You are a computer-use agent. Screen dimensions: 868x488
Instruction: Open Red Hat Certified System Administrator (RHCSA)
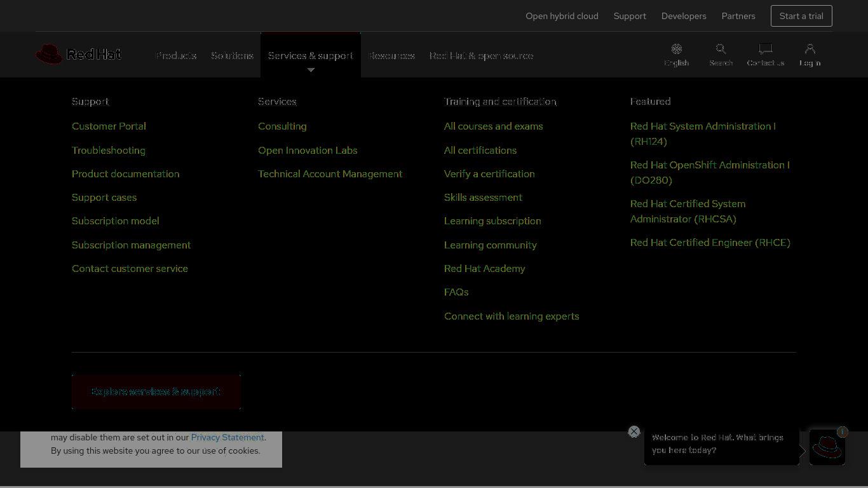(x=688, y=211)
